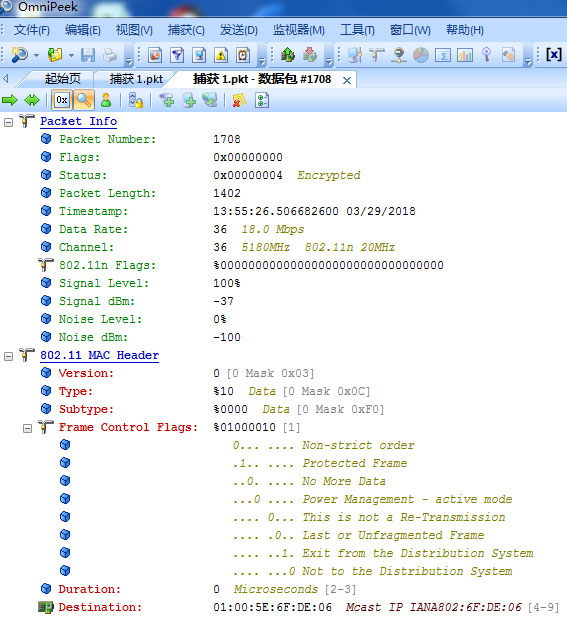Select the Destination: address row

point(298,607)
